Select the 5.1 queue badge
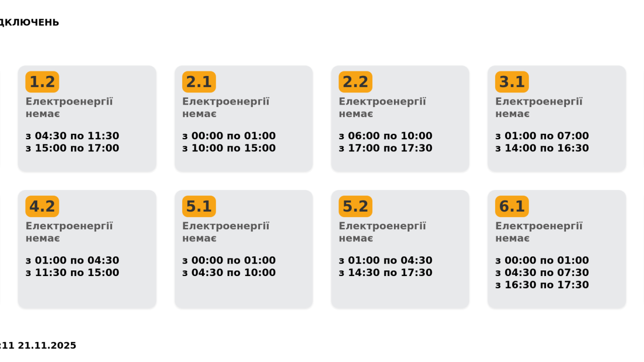This screenshot has height=362, width=644. [x=199, y=206]
